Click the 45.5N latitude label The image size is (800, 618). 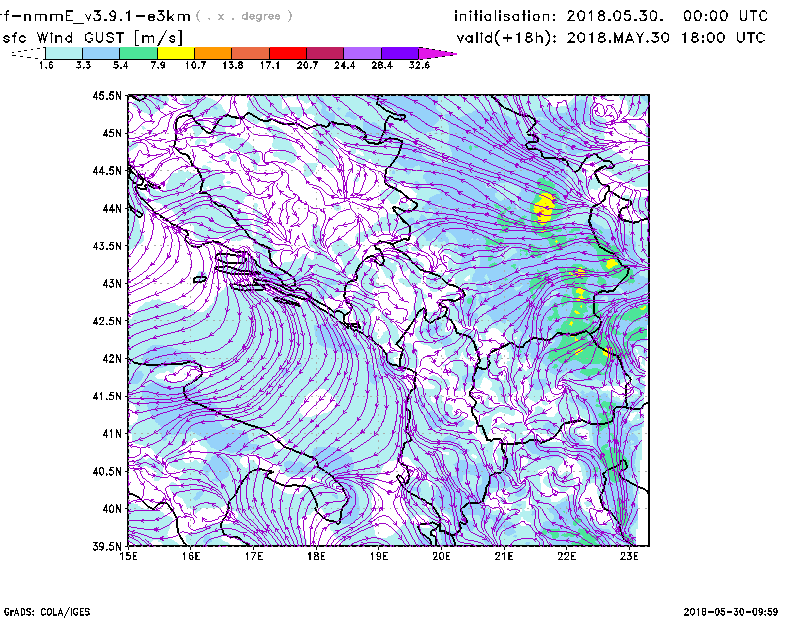point(107,95)
